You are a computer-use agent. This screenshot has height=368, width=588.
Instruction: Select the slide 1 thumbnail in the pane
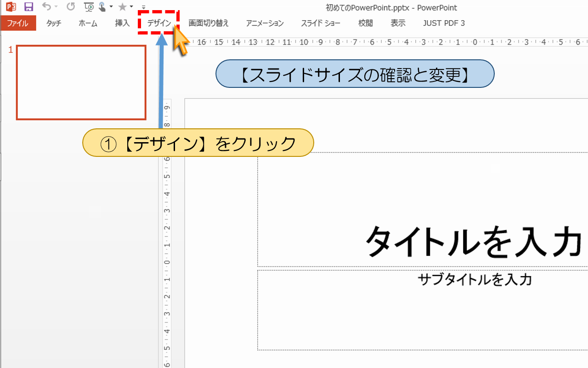(x=81, y=82)
